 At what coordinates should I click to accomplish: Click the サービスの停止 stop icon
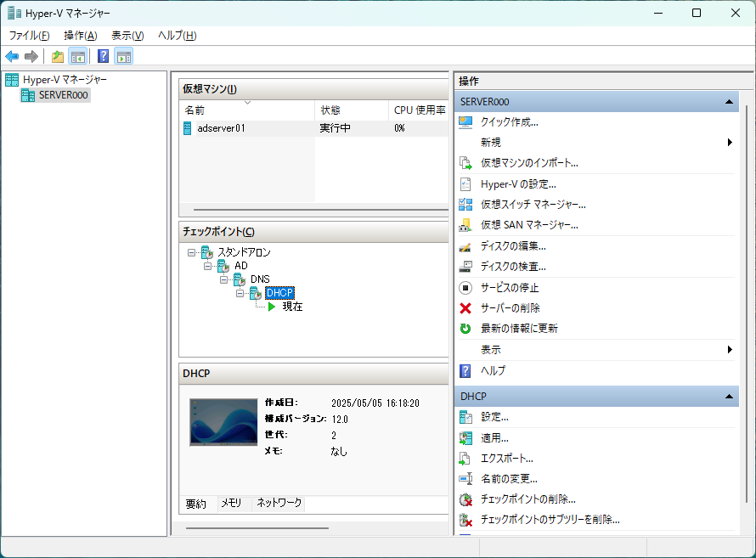(465, 288)
